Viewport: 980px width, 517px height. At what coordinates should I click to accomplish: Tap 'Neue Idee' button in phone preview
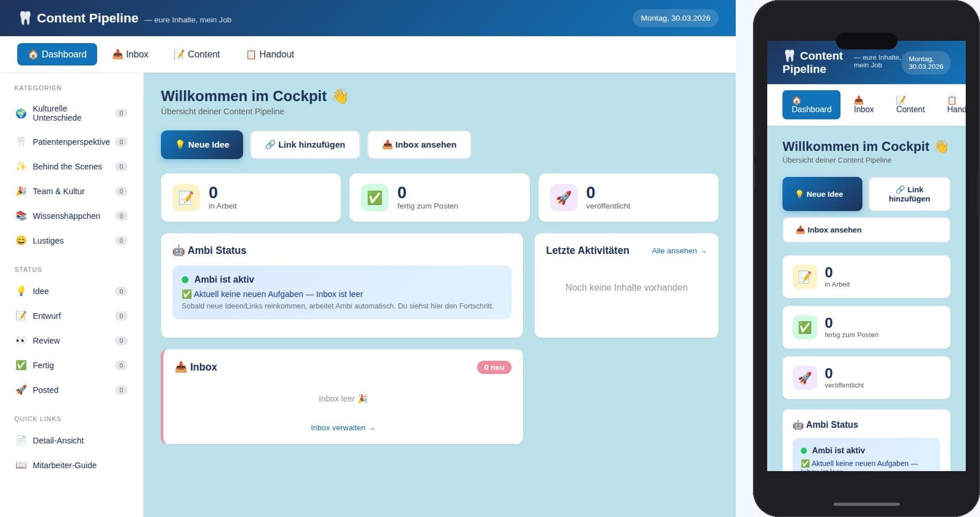pos(822,194)
